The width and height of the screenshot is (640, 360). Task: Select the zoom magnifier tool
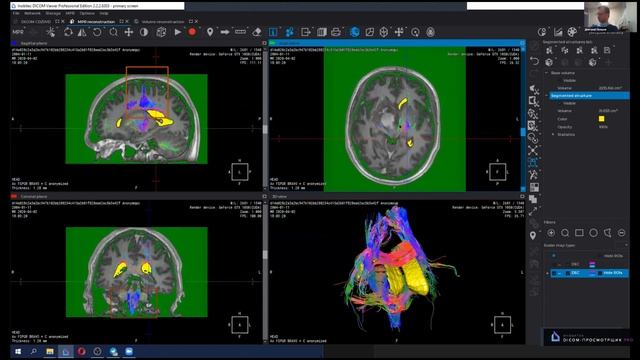tap(113, 32)
